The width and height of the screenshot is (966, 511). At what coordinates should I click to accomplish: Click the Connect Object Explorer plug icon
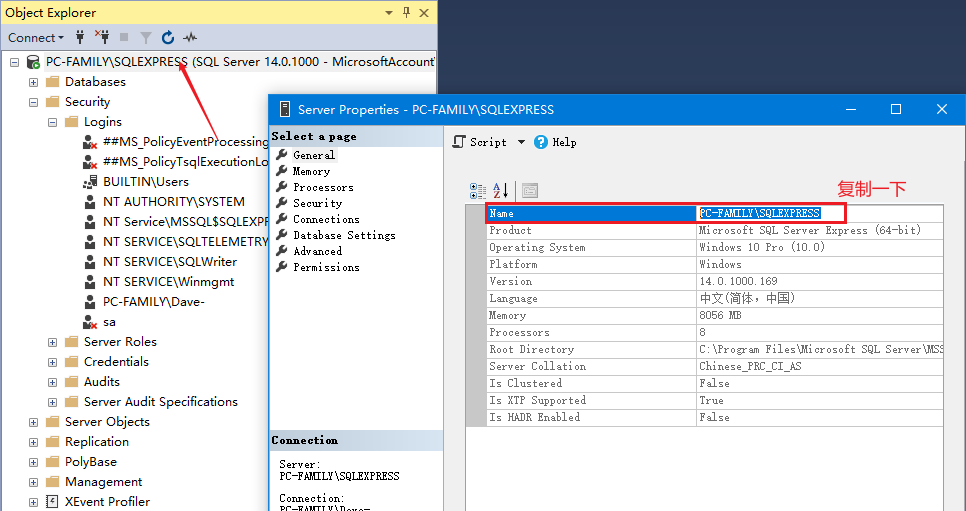[x=79, y=38]
